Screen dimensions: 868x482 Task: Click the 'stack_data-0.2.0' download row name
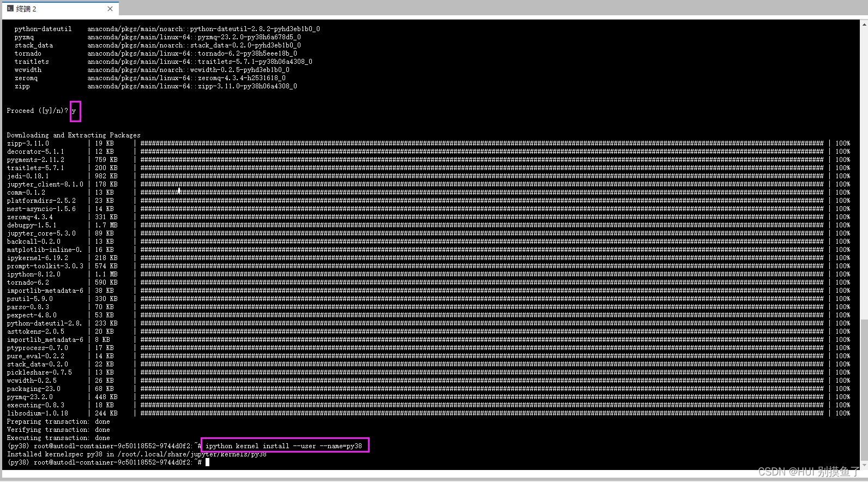coord(38,364)
